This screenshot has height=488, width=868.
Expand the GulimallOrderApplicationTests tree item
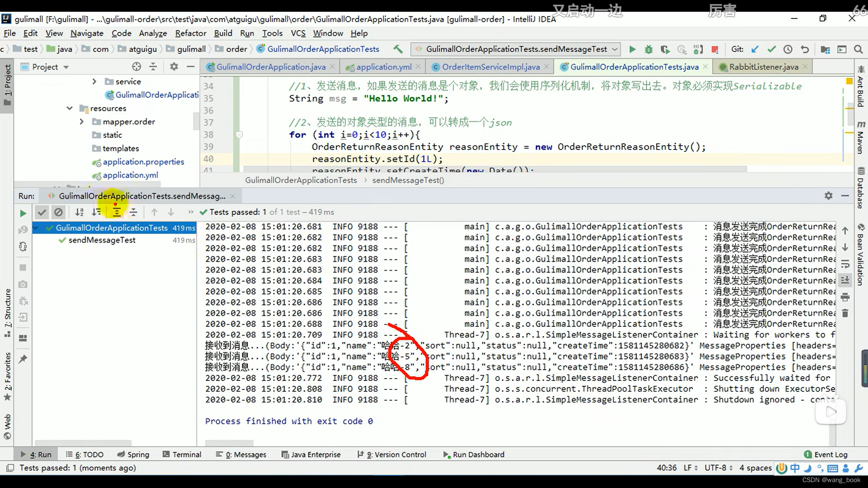click(38, 227)
